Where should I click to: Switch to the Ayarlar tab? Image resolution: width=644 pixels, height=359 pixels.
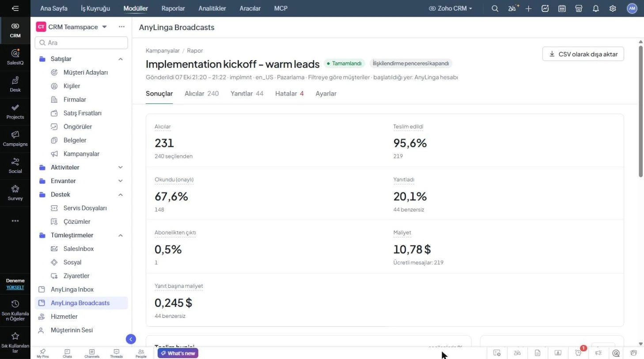[x=326, y=93]
